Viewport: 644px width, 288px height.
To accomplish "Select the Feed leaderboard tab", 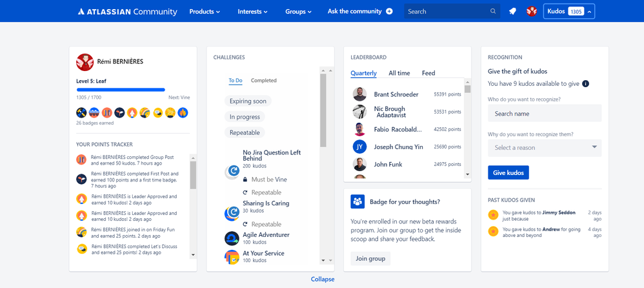I will click(x=428, y=73).
